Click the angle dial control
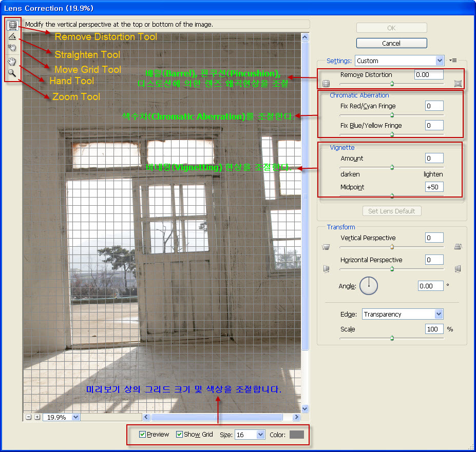The width and height of the screenshot is (476, 452). [369, 286]
